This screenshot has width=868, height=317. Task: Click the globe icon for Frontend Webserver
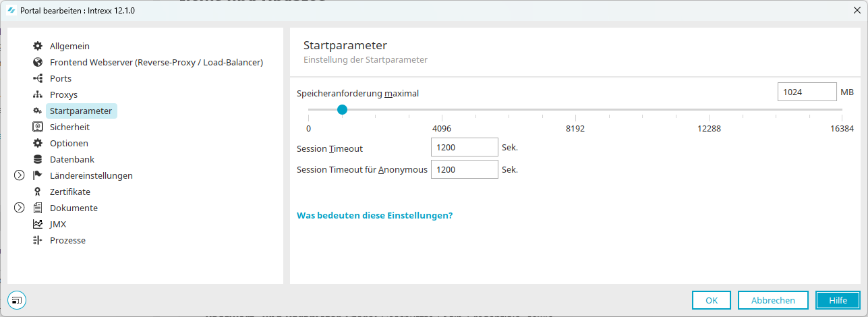click(38, 62)
